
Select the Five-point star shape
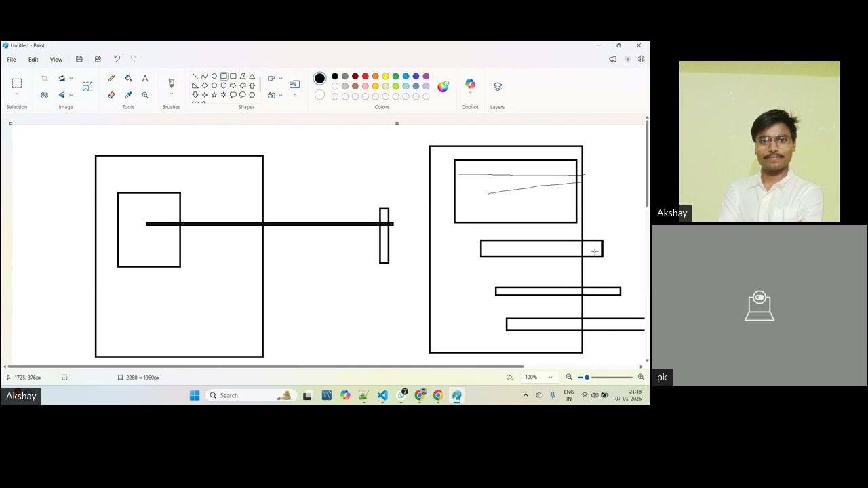click(214, 95)
